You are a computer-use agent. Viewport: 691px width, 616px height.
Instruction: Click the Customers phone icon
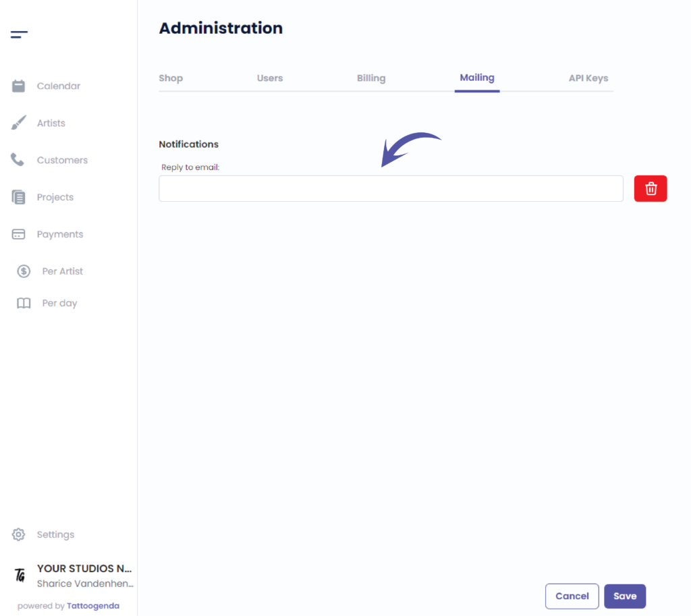[18, 159]
